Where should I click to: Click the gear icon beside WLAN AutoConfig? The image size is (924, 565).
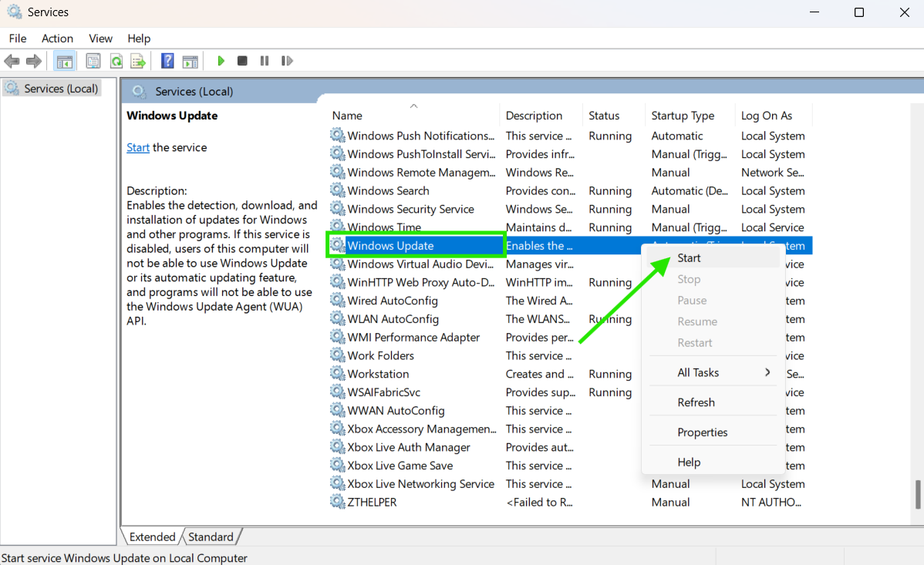337,319
